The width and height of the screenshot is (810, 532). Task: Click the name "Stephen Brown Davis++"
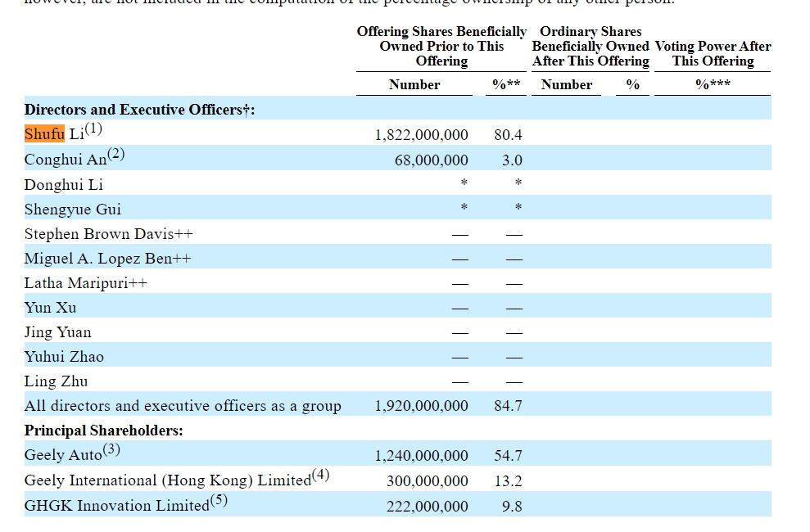tap(108, 234)
